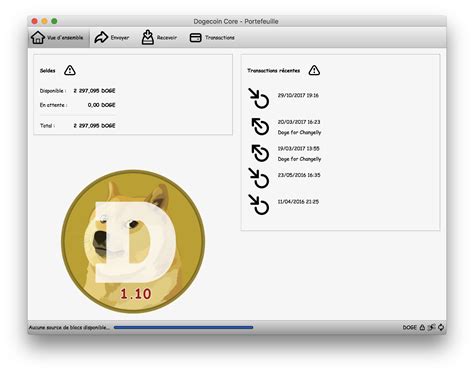Open the DOGE unit selector in status bar
This screenshot has height=374, width=474.
coord(409,328)
